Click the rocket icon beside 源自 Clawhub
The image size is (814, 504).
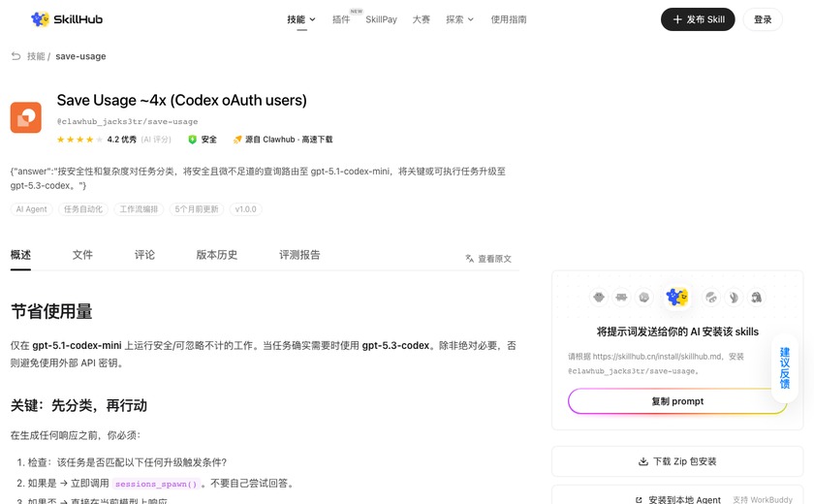point(237,140)
